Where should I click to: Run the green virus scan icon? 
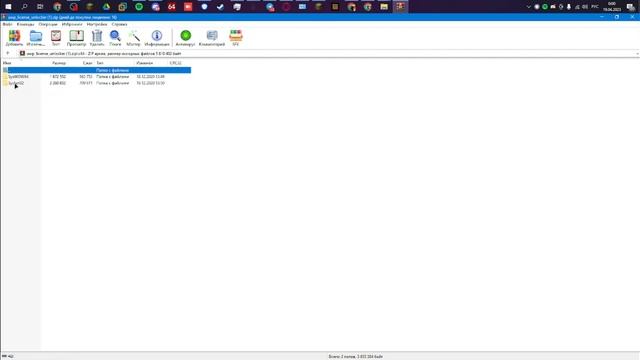coord(186,36)
